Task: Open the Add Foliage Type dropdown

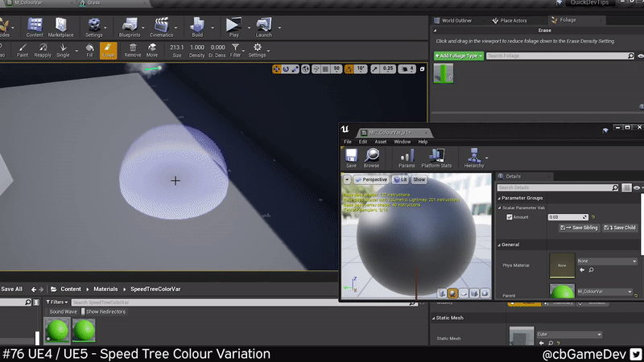Action: point(458,56)
